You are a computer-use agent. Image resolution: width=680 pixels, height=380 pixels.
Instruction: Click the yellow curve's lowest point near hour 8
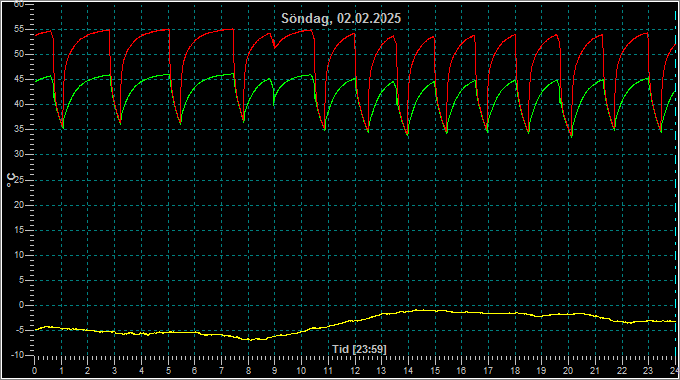[x=250, y=340]
